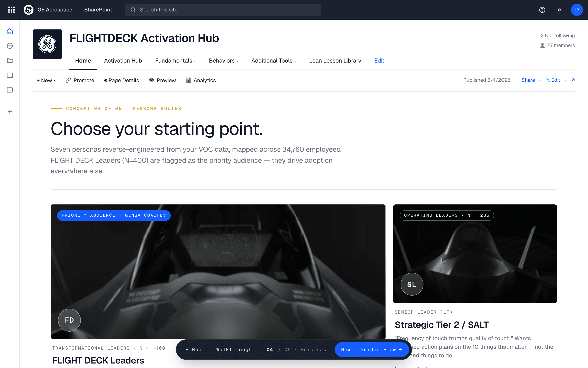Click the pencil icon beside page Edit
Screen dimensions: 588x368
[x=548, y=80]
